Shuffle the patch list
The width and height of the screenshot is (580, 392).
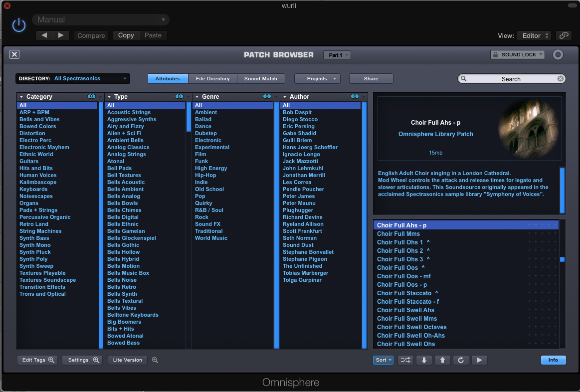tap(405, 360)
